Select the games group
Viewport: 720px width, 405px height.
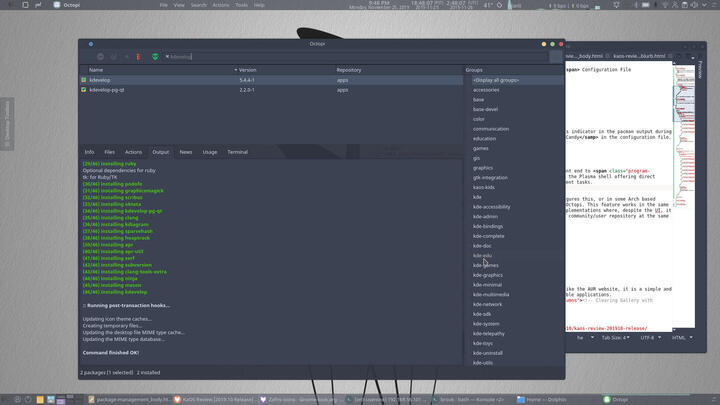click(480, 148)
